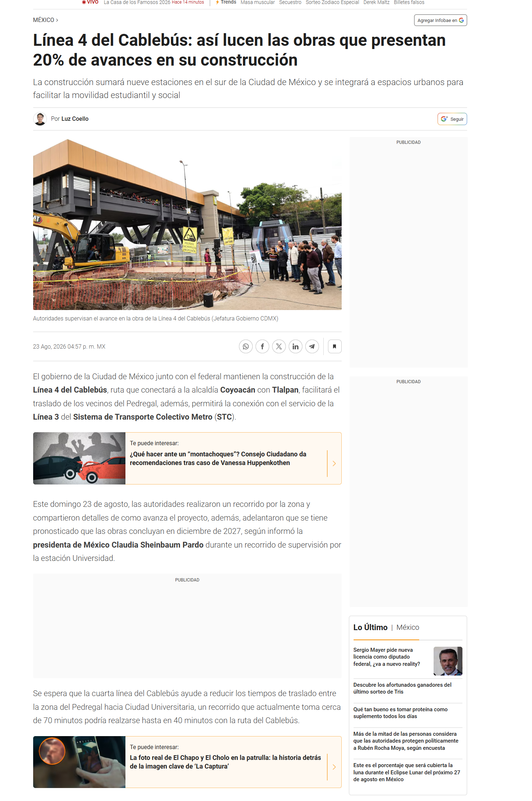Image resolution: width=532 pixels, height=801 pixels.
Task: Open the MÉXICO section breadcrumb
Action: [x=45, y=20]
